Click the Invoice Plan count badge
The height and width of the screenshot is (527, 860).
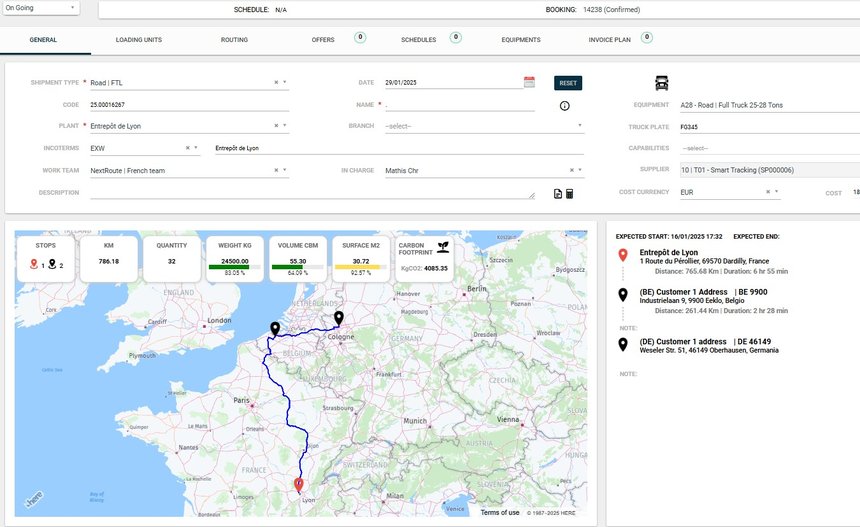click(x=647, y=37)
